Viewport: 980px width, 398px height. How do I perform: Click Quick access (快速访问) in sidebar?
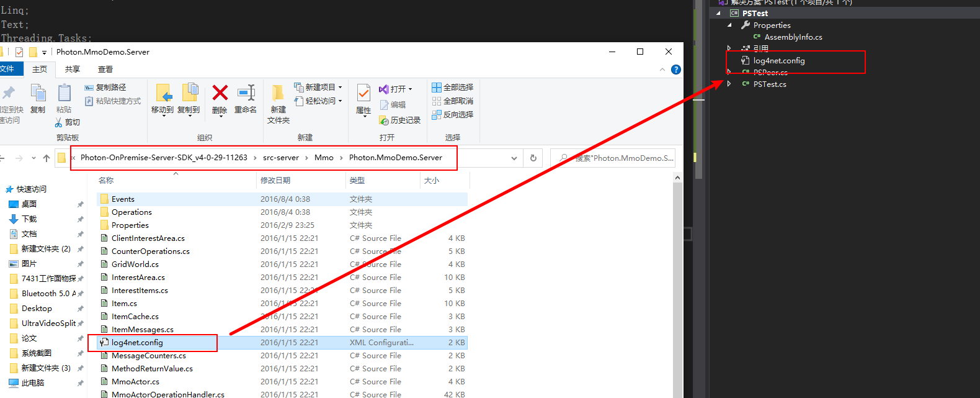pos(26,189)
